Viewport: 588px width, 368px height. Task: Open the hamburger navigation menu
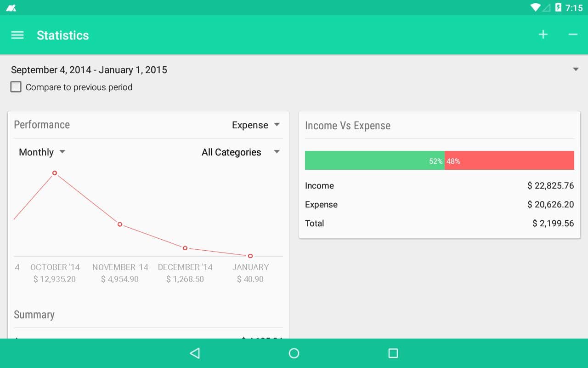(17, 35)
